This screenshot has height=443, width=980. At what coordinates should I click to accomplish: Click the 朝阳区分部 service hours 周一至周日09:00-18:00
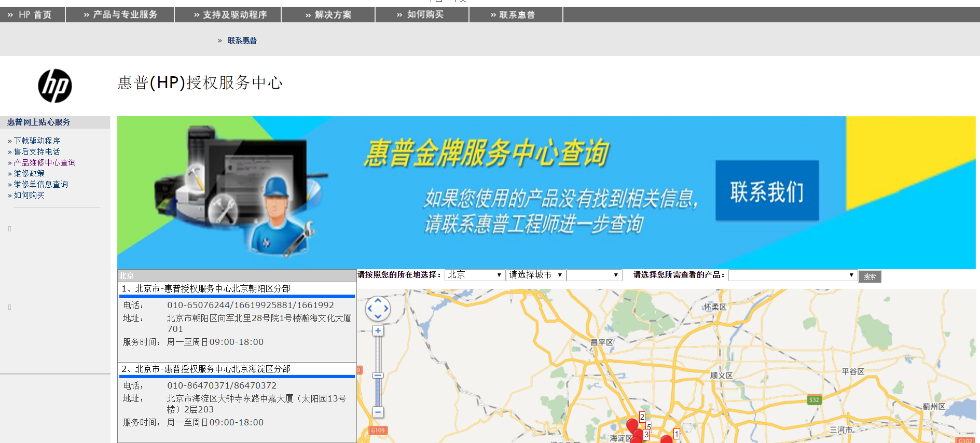tap(215, 342)
